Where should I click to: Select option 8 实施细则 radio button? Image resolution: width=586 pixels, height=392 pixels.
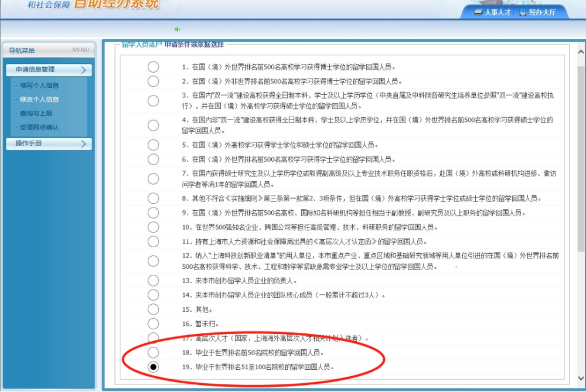153,198
